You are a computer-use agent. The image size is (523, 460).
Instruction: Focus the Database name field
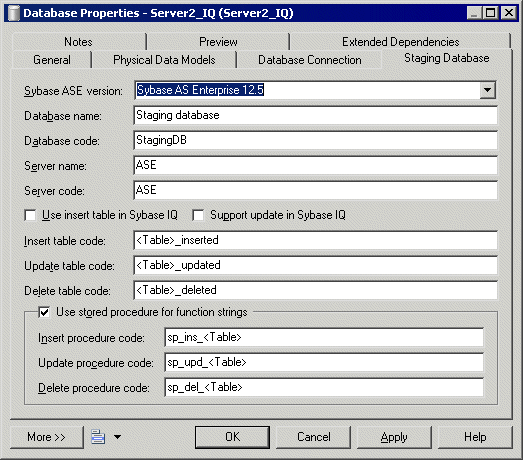pyautogui.click(x=316, y=115)
